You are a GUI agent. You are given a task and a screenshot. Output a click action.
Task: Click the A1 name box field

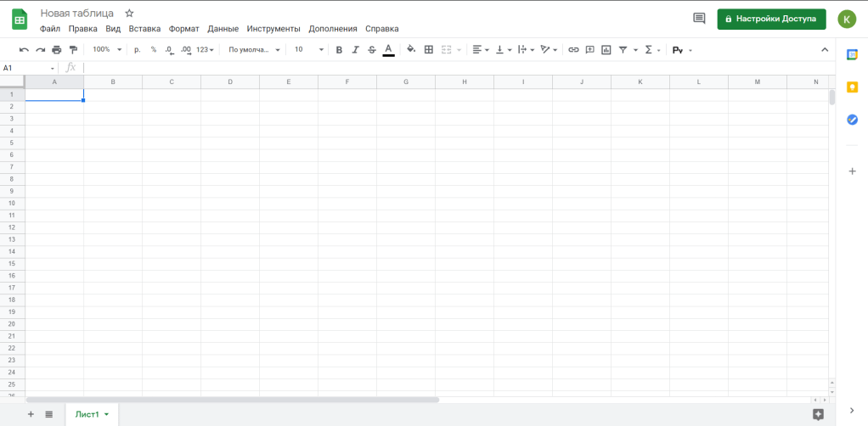coord(25,68)
